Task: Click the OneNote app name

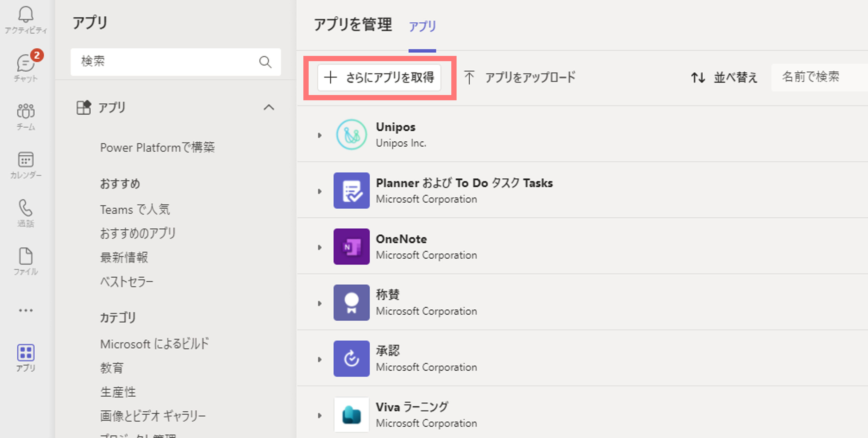Action: [x=401, y=239]
